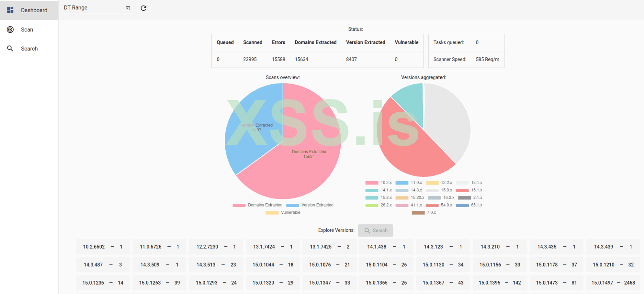Toggle the 26.2.x legend entry
This screenshot has width=644, height=294.
click(379, 205)
